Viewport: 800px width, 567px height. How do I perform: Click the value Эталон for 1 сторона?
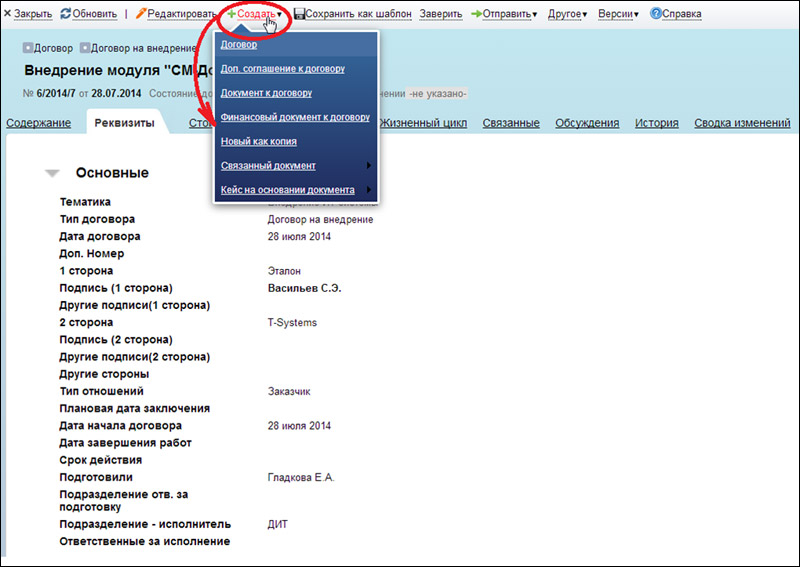[x=284, y=271]
